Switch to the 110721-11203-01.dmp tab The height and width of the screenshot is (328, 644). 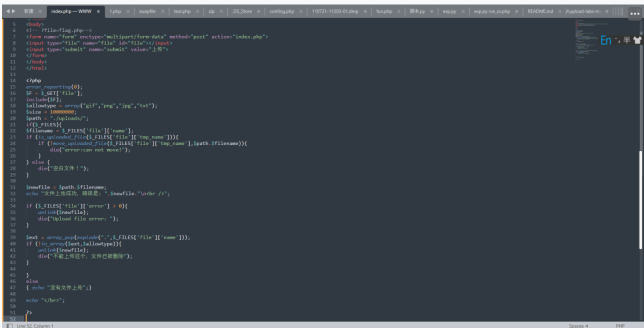(335, 11)
